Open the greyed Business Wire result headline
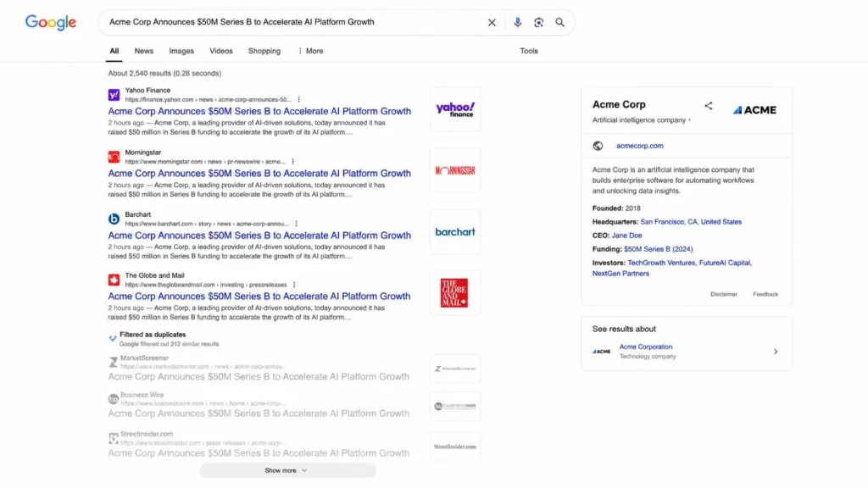 point(259,413)
